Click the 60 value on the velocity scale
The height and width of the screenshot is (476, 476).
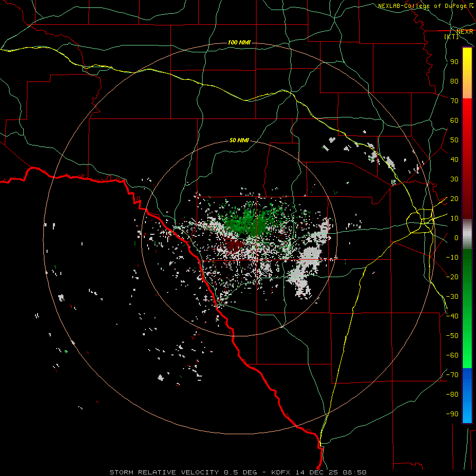coord(454,120)
